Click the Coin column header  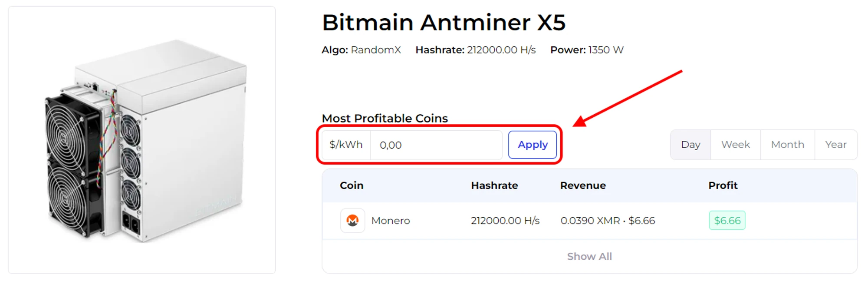352,185
